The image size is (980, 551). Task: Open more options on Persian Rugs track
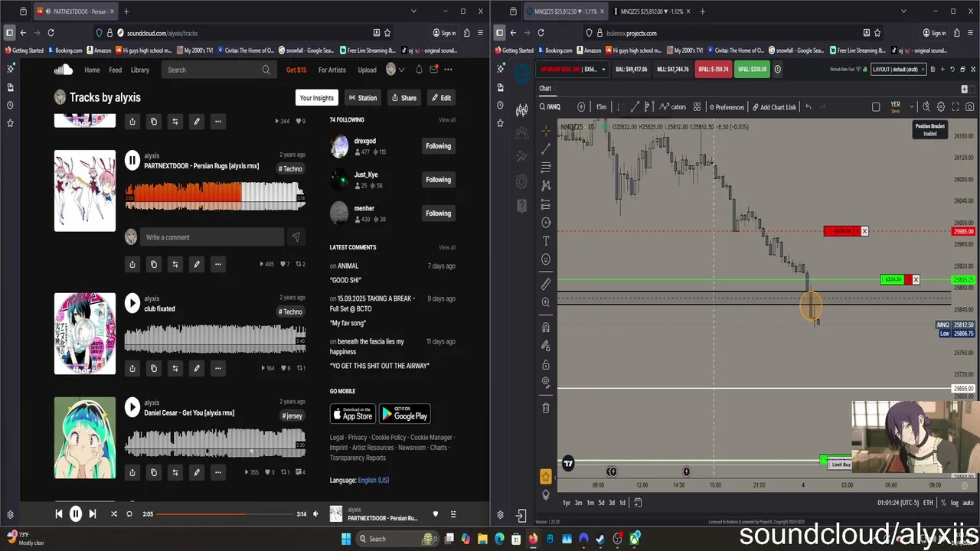(218, 264)
